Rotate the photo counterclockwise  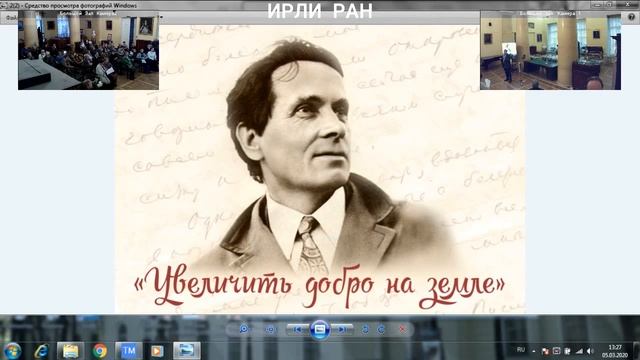tap(365, 329)
